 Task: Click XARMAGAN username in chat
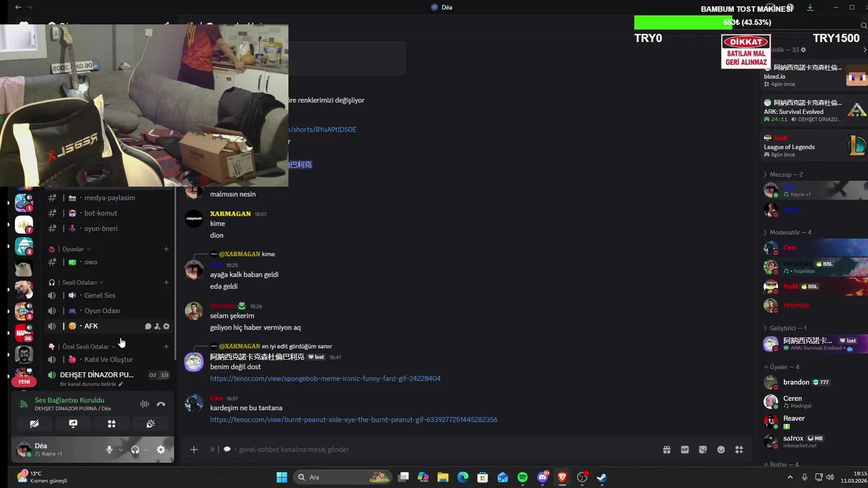[x=230, y=214]
